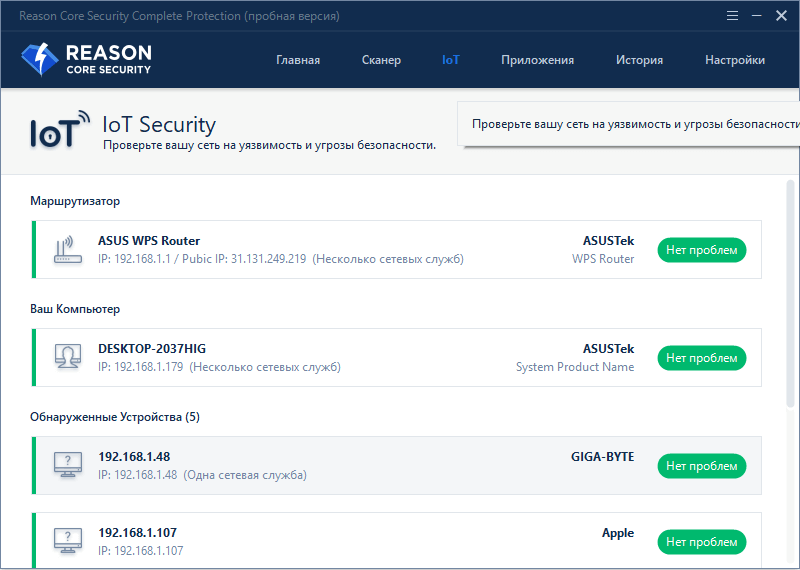Click the vertical scrollbar of device list
This screenshot has width=800, height=570.
tap(790, 293)
